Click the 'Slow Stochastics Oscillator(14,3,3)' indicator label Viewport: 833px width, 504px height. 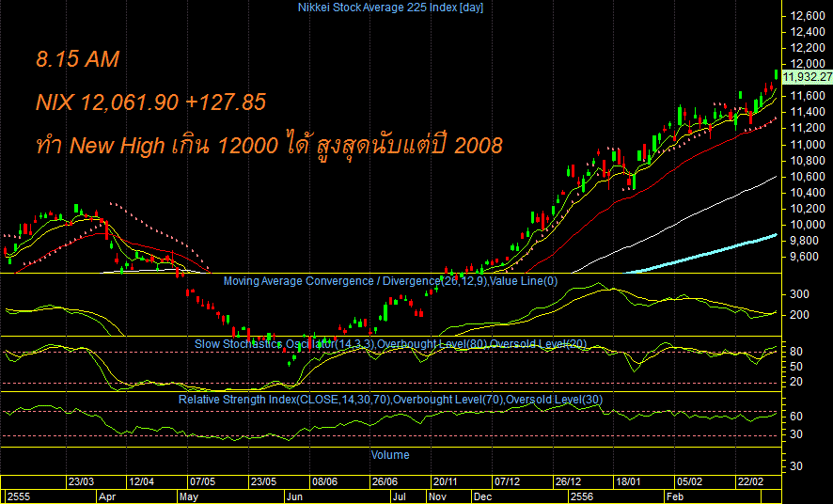[286, 343]
